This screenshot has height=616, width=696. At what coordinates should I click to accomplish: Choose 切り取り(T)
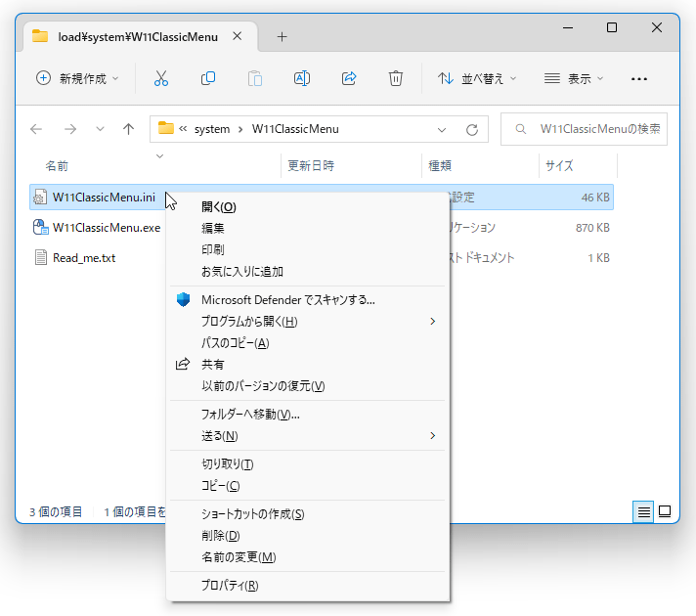pyautogui.click(x=307, y=464)
